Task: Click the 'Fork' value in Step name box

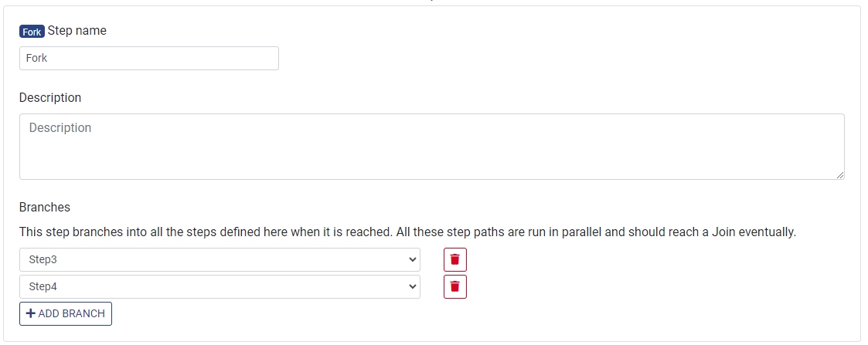Action: click(x=37, y=58)
